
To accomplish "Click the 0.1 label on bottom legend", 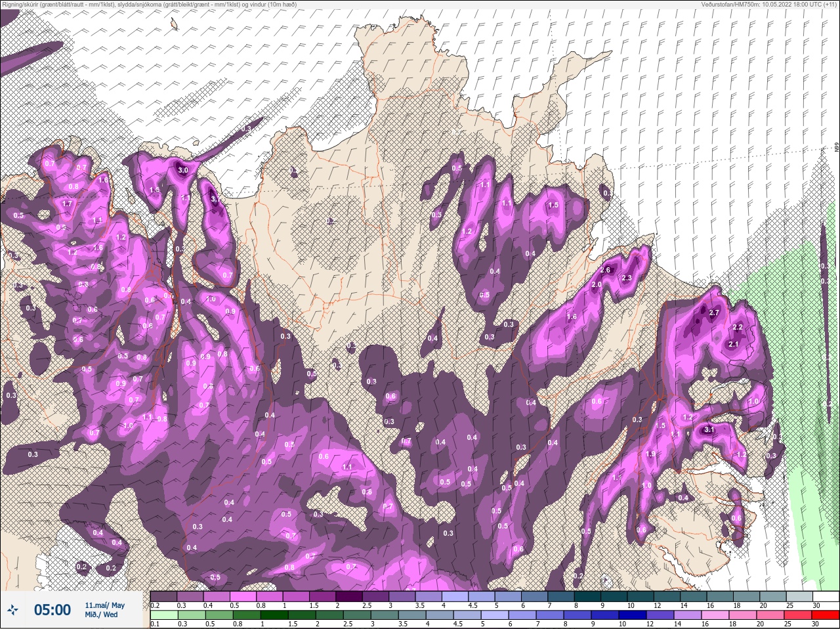I will point(155,624).
